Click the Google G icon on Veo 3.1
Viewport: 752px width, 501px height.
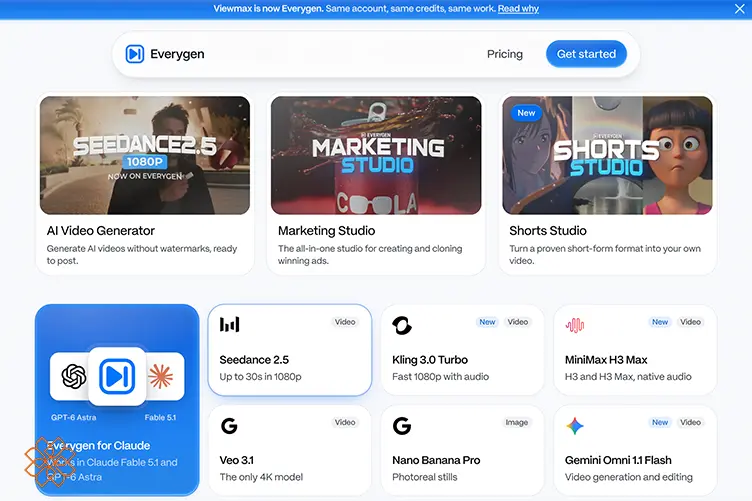point(229,426)
